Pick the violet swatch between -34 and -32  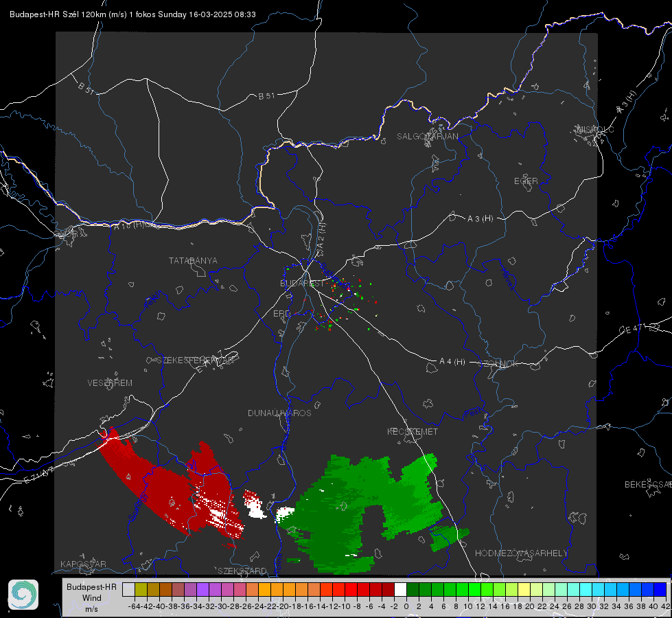coord(202,590)
